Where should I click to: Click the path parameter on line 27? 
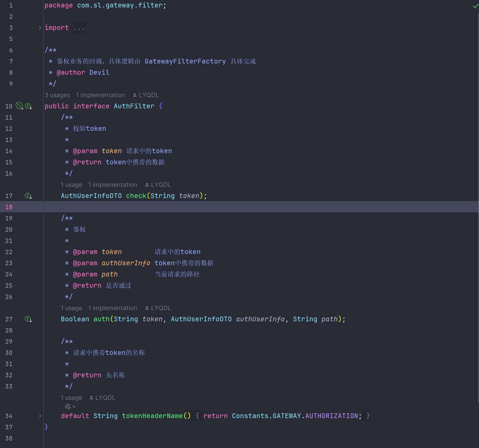tap(330, 319)
